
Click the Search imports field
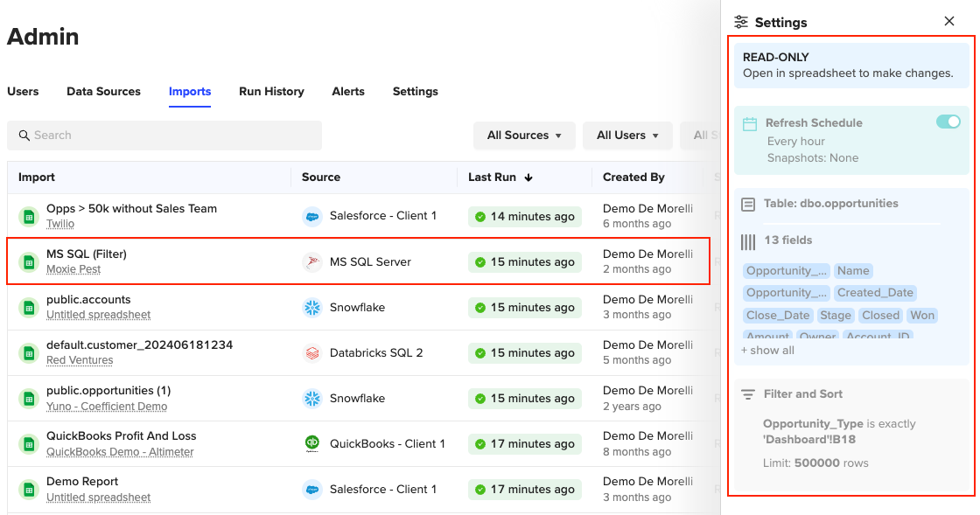[164, 136]
